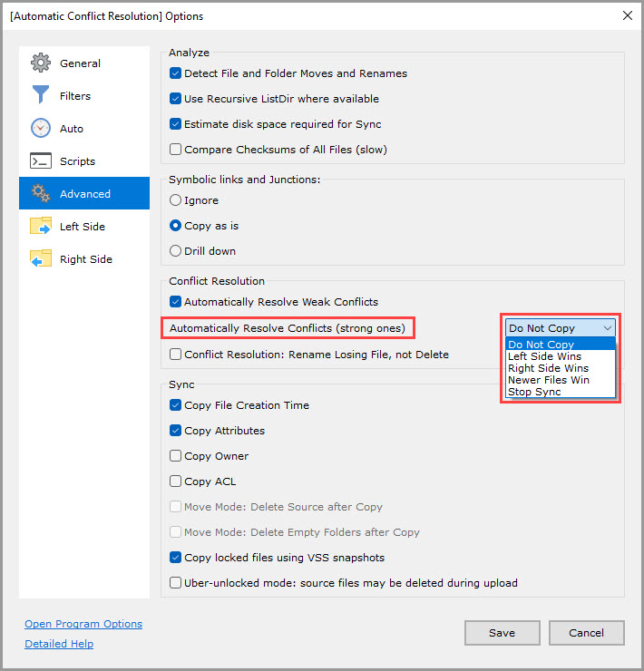The image size is (644, 671).
Task: Select the Ignore symbolic links option
Action: (x=175, y=200)
